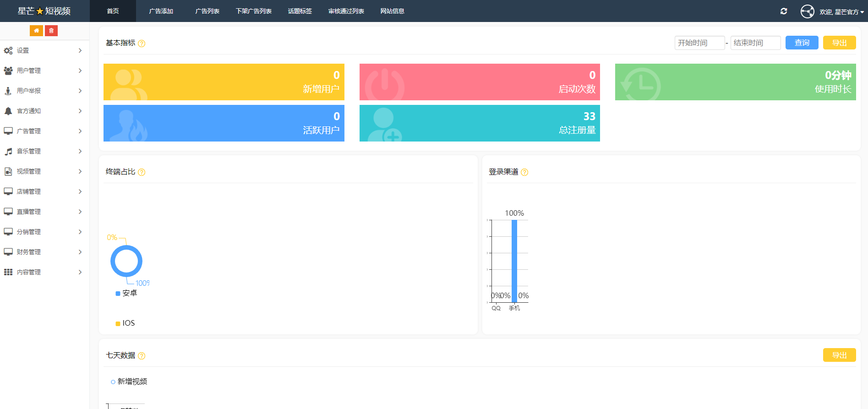868x409 pixels.
Task: Toggle the 安卓 legend item
Action: (126, 293)
